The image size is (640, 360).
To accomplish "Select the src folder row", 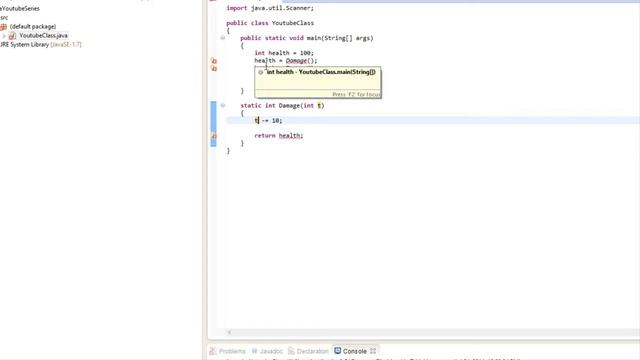I will (x=4, y=18).
